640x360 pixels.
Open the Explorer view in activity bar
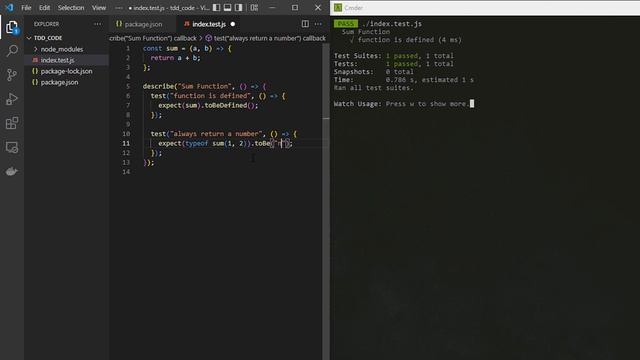coord(12,27)
